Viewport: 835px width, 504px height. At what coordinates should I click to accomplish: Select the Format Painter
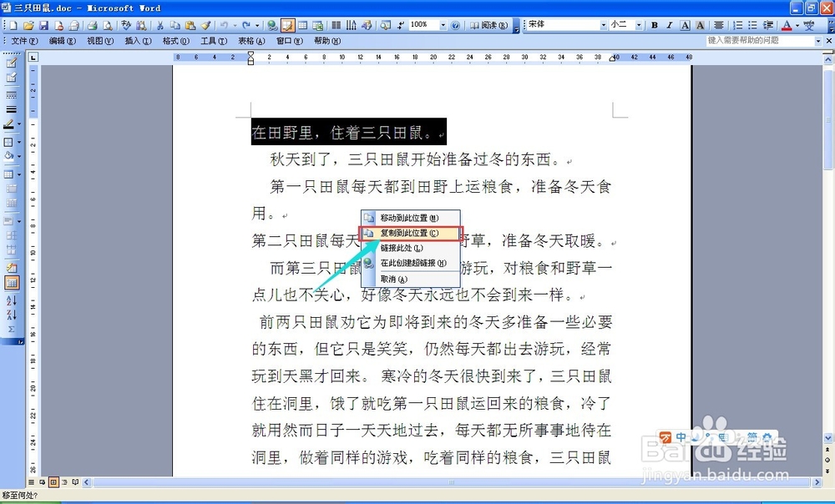pyautogui.click(x=207, y=25)
